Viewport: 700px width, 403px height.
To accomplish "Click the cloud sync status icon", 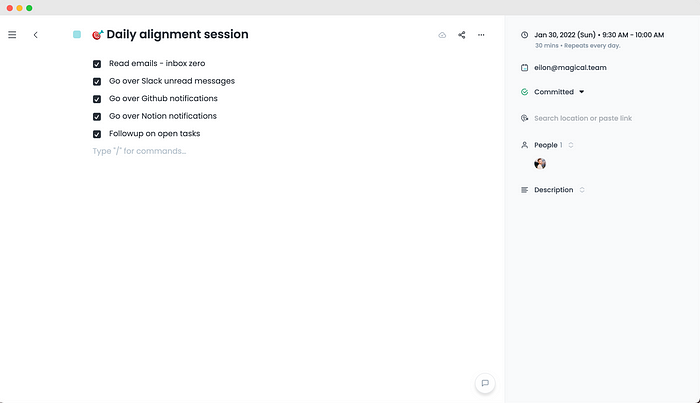I will [x=442, y=35].
